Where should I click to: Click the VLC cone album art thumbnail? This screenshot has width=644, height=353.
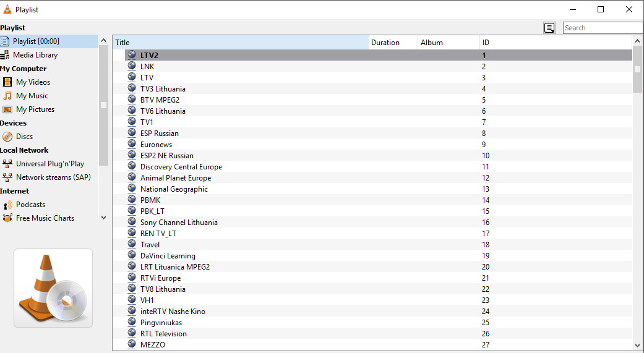click(53, 288)
